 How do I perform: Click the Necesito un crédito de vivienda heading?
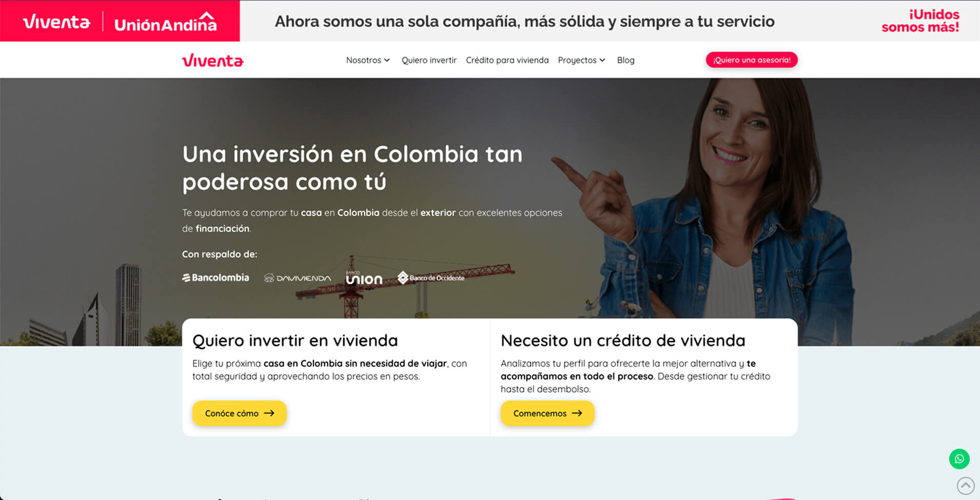click(623, 341)
